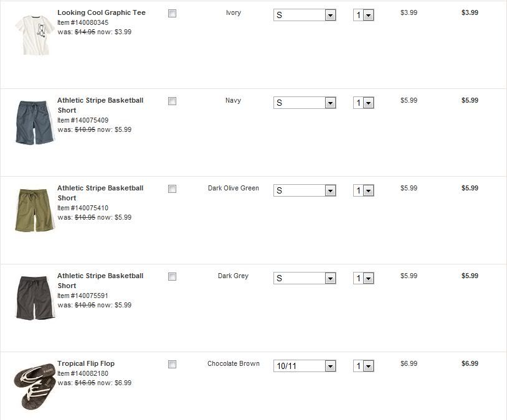Click the dark grey basketball short image
The width and height of the screenshot is (507, 420).
click(x=34, y=297)
